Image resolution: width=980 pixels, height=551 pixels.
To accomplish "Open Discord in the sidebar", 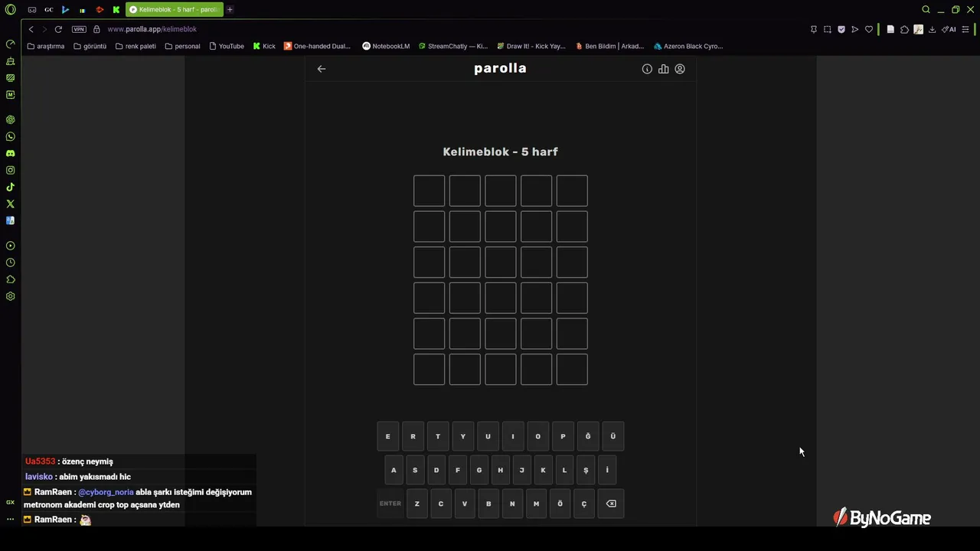I will pyautogui.click(x=11, y=153).
